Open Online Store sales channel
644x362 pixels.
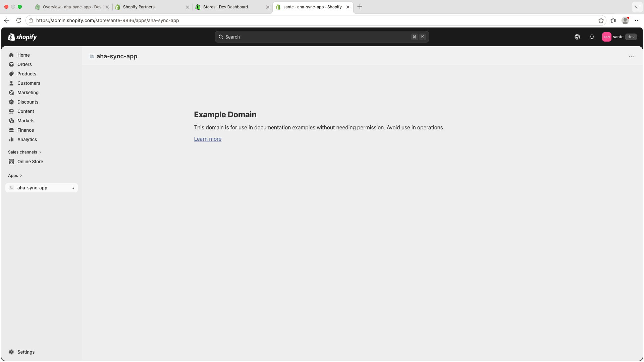tap(42, 162)
